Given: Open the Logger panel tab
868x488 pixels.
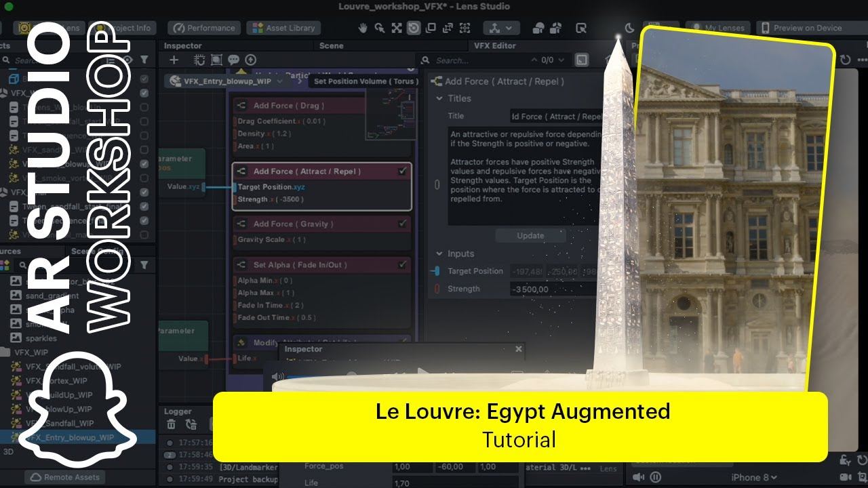Looking at the screenshot, I should (x=178, y=411).
